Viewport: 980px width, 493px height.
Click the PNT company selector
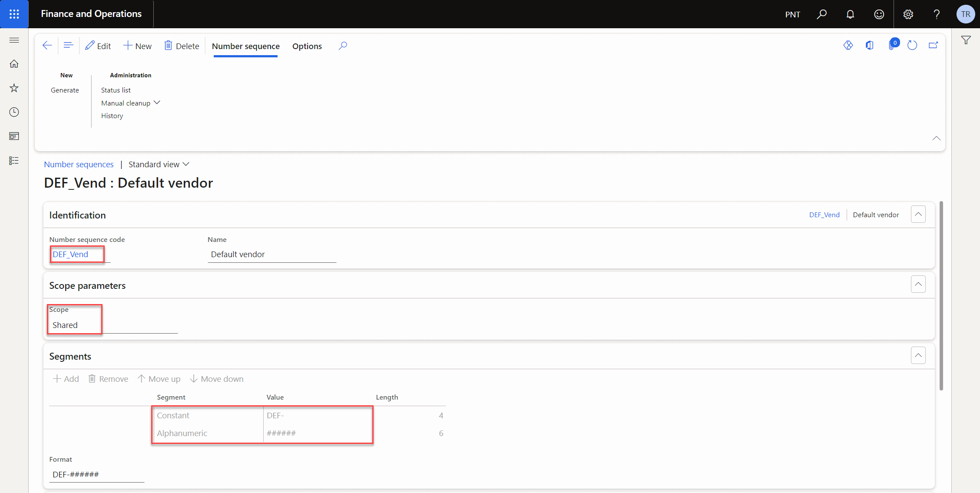(x=792, y=14)
